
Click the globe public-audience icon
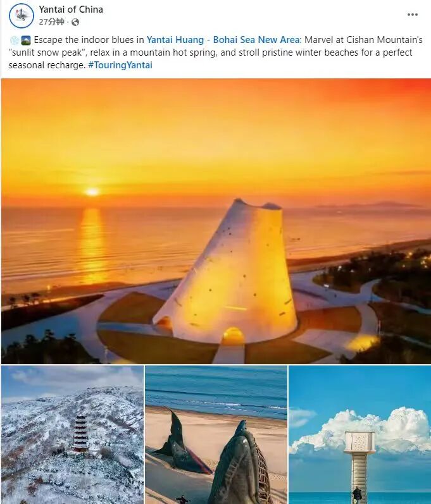[75, 22]
